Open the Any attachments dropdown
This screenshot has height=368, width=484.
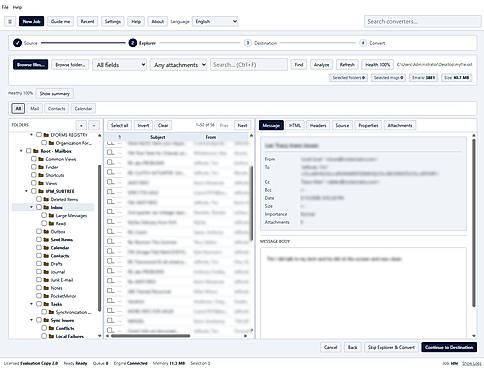(179, 65)
